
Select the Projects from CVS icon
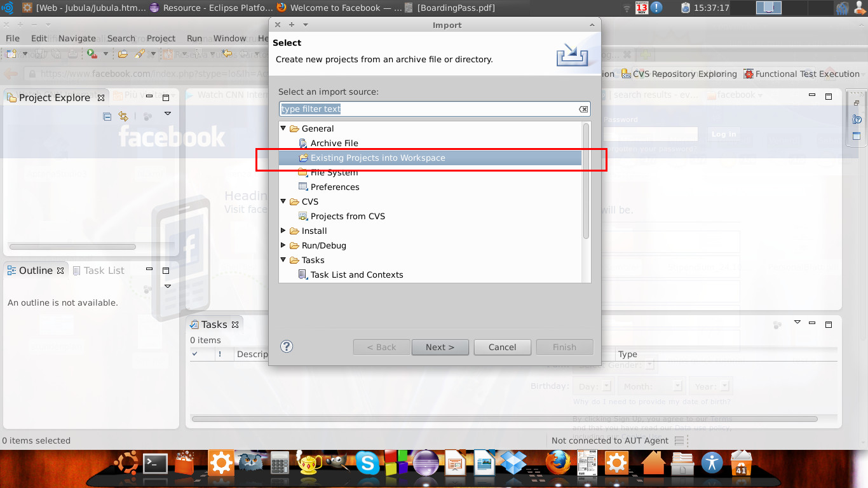[303, 216]
